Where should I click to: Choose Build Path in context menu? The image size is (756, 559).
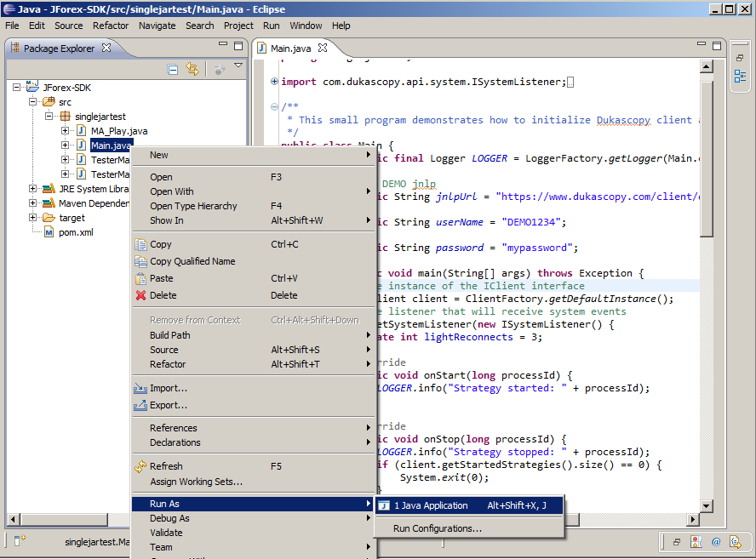(254, 335)
